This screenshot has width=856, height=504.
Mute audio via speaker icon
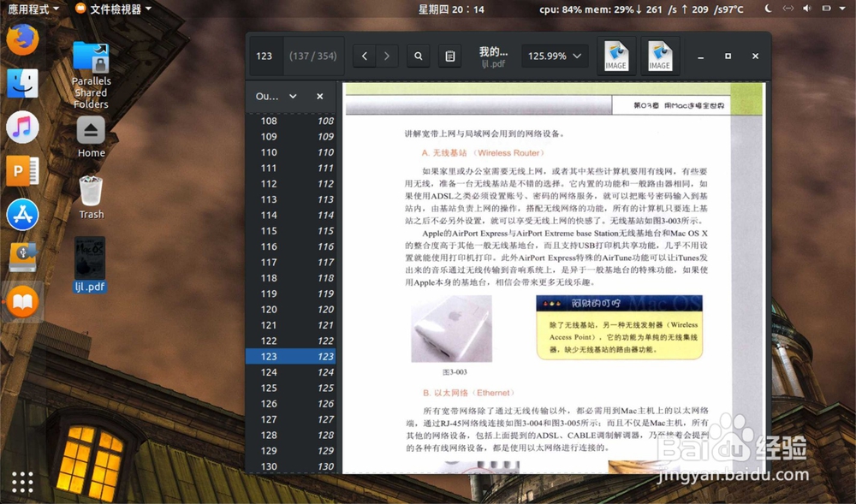tap(805, 9)
